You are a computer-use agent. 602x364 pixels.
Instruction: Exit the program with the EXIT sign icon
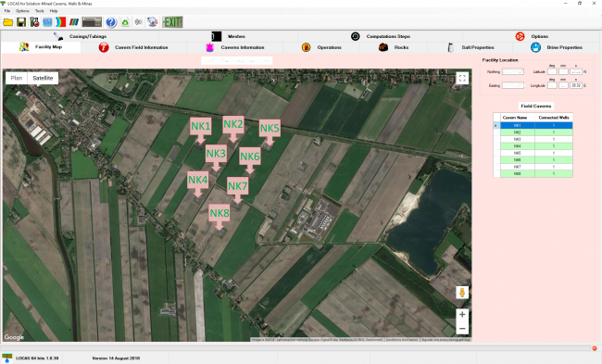click(x=172, y=22)
